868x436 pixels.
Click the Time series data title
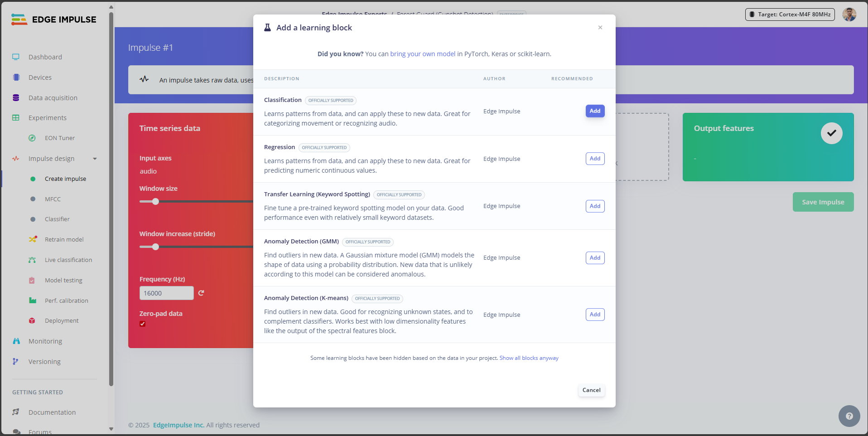(169, 128)
